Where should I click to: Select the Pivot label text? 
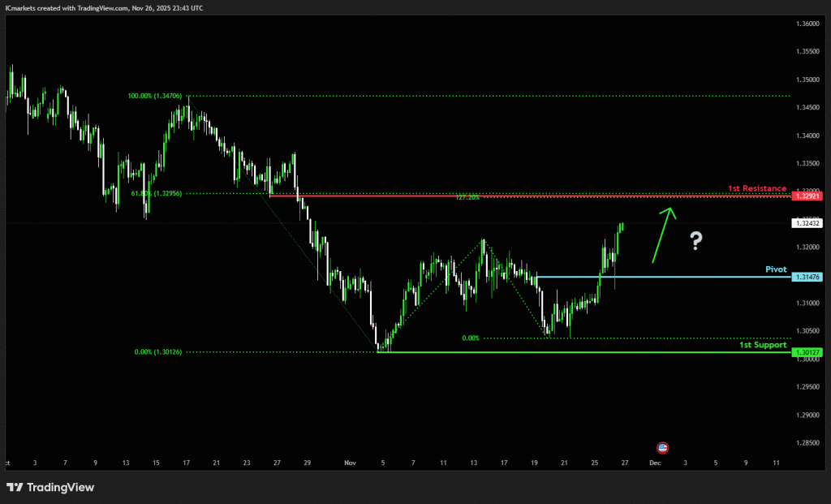click(776, 269)
